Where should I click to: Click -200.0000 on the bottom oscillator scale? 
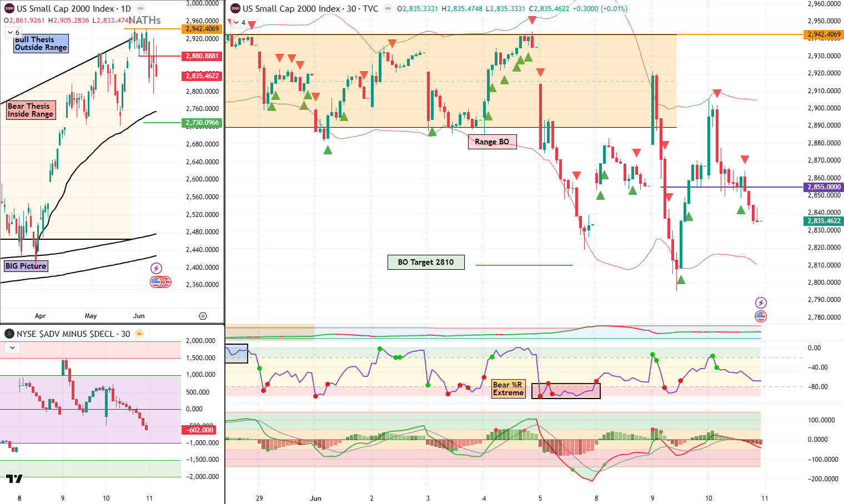tap(822, 479)
